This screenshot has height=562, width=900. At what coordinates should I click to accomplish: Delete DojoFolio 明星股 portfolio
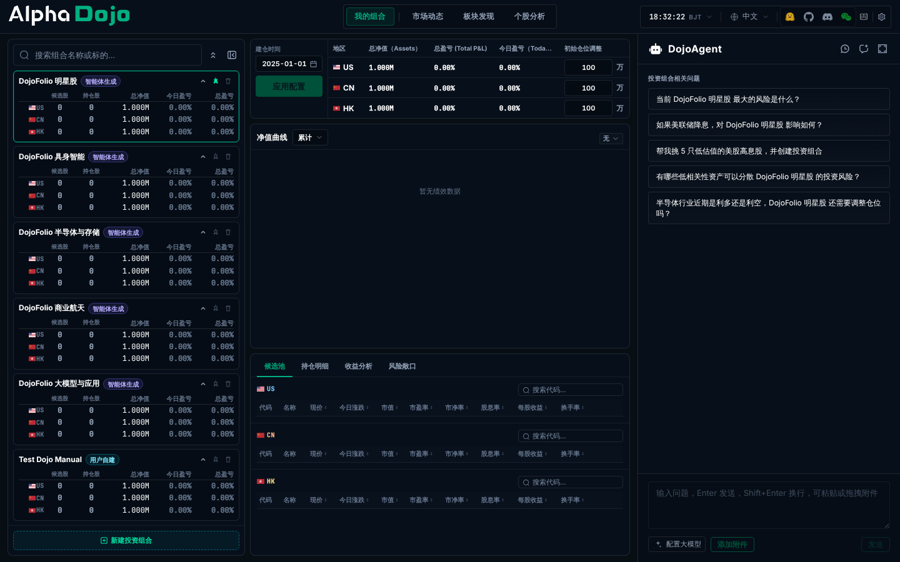click(x=228, y=81)
